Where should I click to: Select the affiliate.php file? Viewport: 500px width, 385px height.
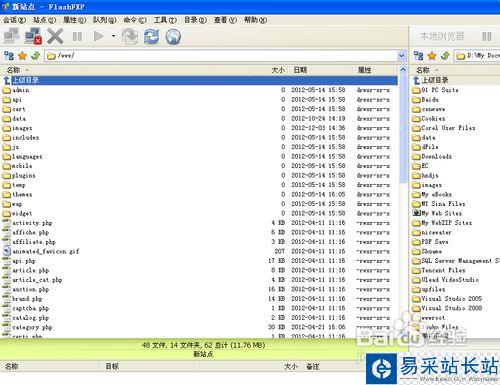[x=34, y=242]
